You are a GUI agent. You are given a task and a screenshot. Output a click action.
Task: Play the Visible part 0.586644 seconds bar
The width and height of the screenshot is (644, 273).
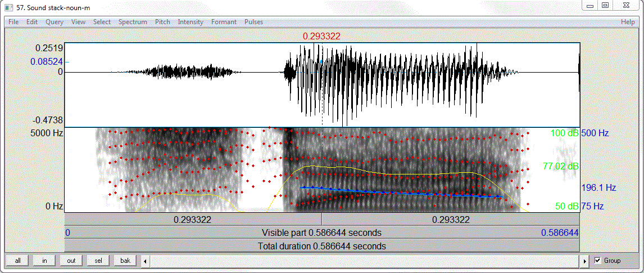tap(322, 232)
